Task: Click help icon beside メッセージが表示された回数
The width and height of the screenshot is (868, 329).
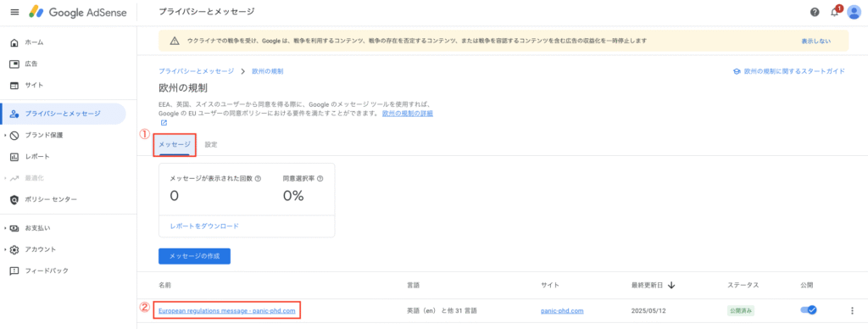Action: pyautogui.click(x=258, y=179)
